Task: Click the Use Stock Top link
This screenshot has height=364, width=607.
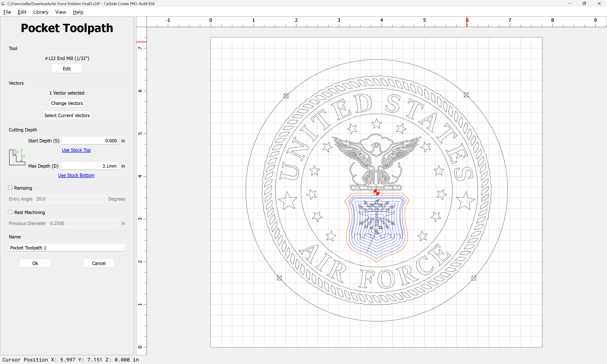Action: point(76,150)
